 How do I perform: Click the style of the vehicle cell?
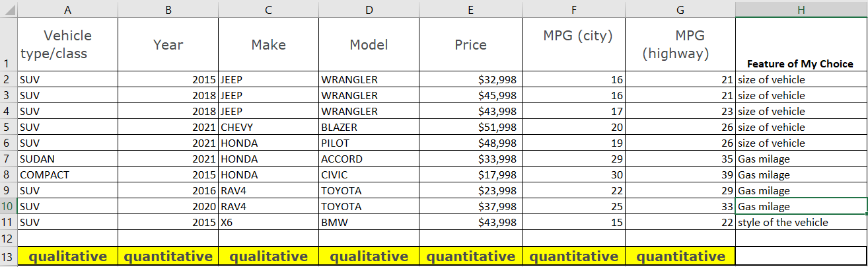pos(801,223)
